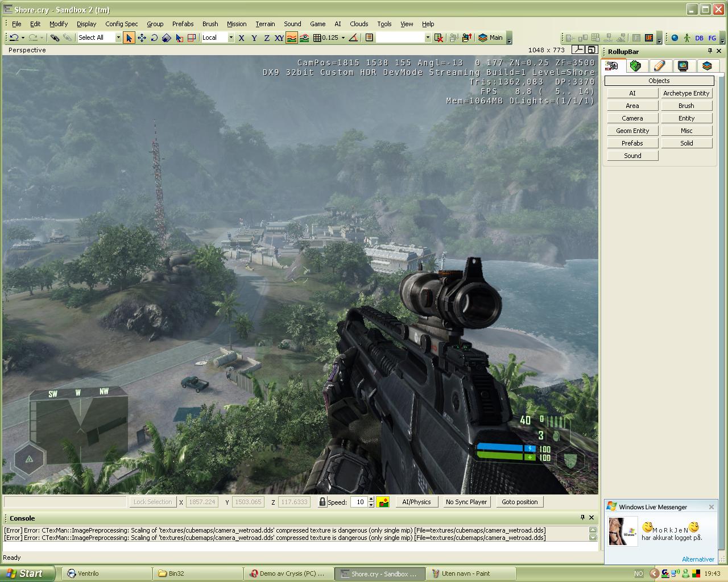The image size is (728, 582).
Task: Click the Solid object button
Action: [686, 143]
